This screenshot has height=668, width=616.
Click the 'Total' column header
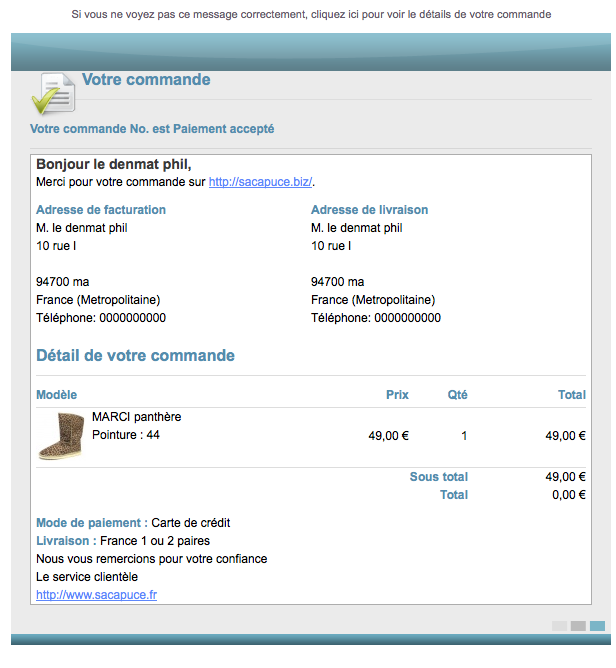pos(572,394)
